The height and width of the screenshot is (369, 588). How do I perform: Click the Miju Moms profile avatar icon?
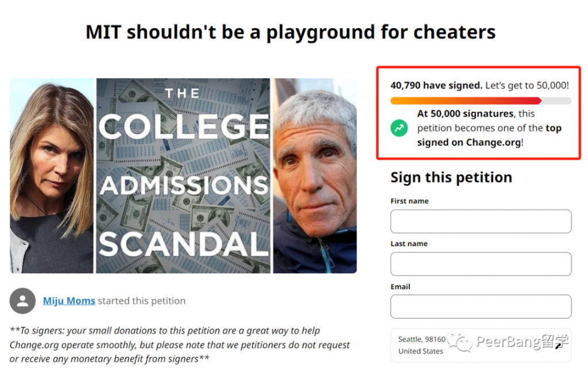[24, 301]
